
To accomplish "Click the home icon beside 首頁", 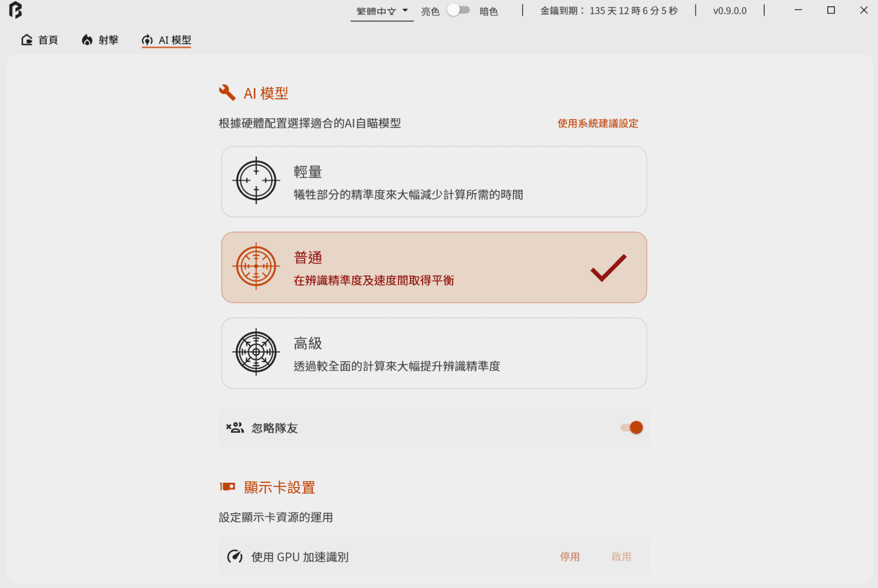I will click(x=26, y=40).
